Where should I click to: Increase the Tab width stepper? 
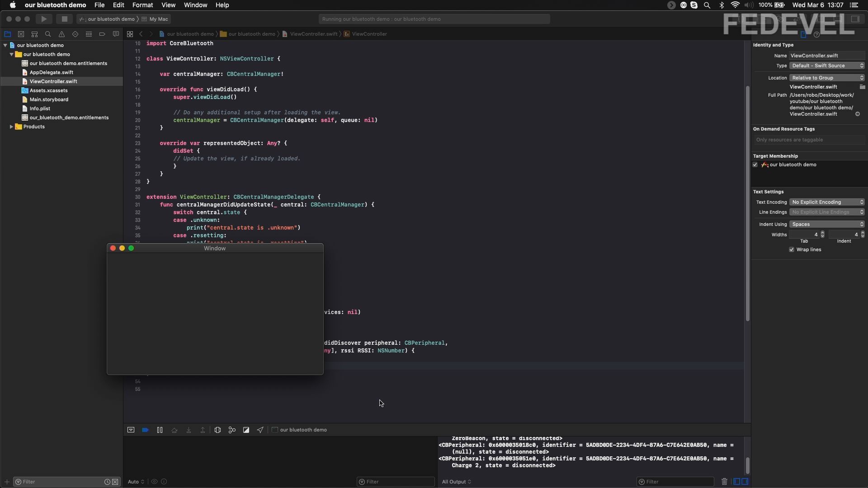[x=822, y=233]
